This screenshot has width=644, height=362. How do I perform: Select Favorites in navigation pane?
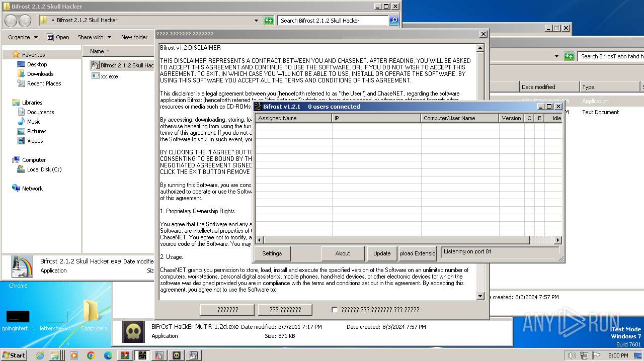click(33, 55)
